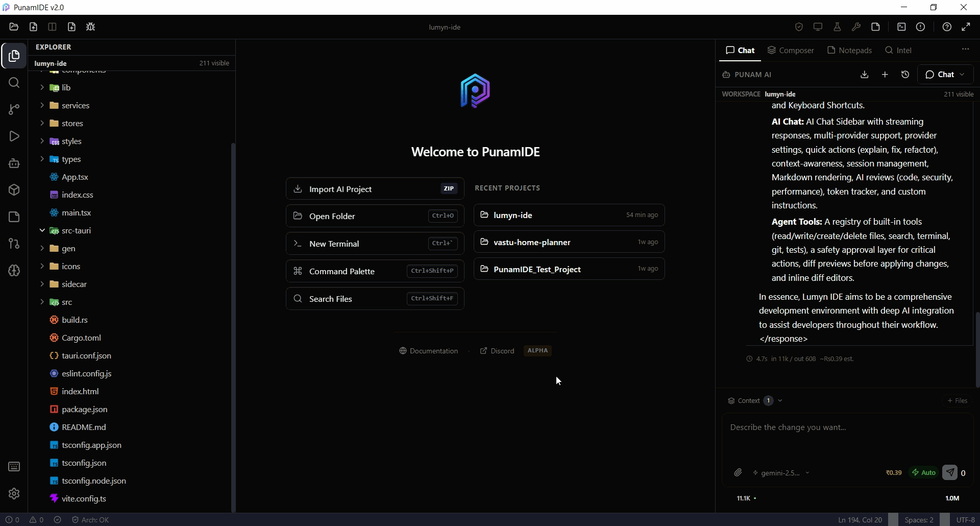980x526 pixels.
Task: Click the question mark help icon
Action: tap(947, 27)
